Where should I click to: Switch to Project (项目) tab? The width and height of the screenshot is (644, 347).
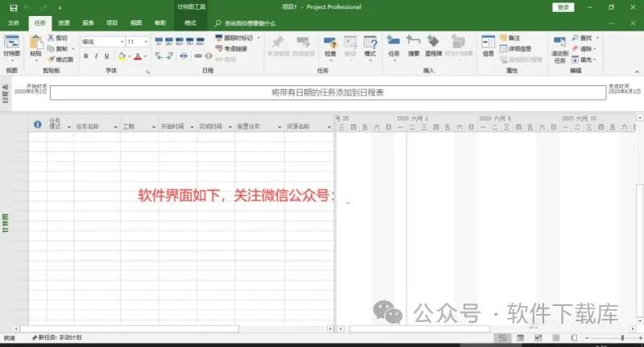[x=112, y=23]
